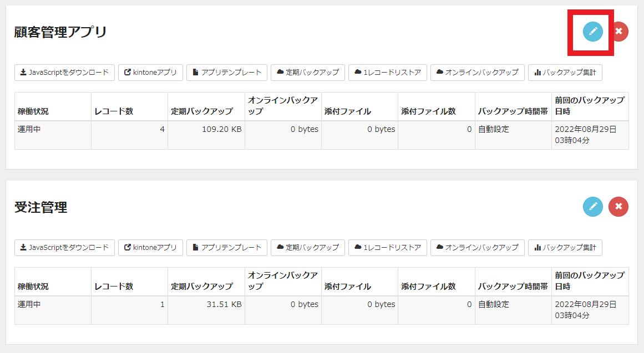Select 定期バックアップ button under 顧客管理アプリ
The image size is (644, 353).
point(308,73)
